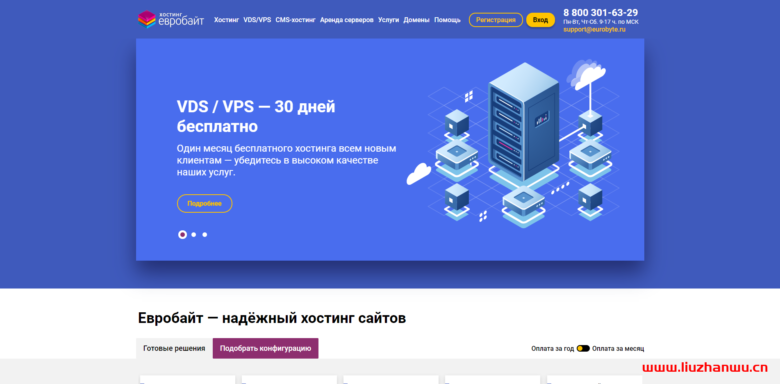Click the Евробайт logo icon
The image size is (780, 384).
147,19
